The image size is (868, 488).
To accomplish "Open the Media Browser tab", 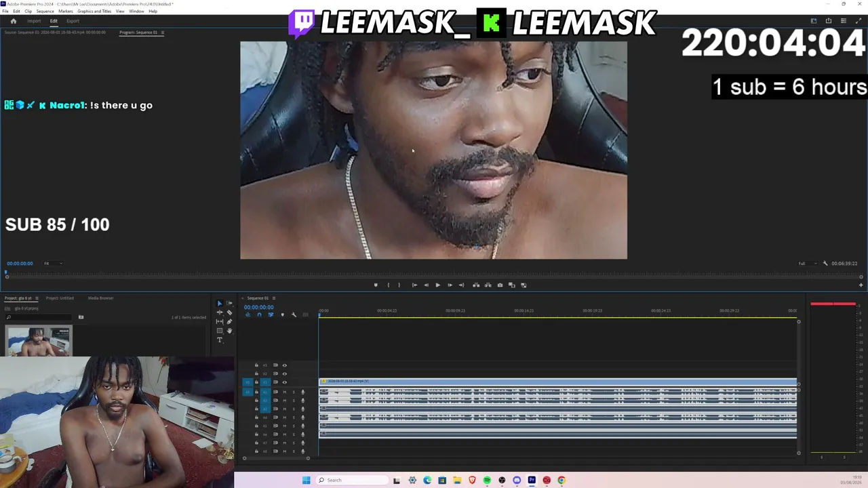I will point(100,298).
